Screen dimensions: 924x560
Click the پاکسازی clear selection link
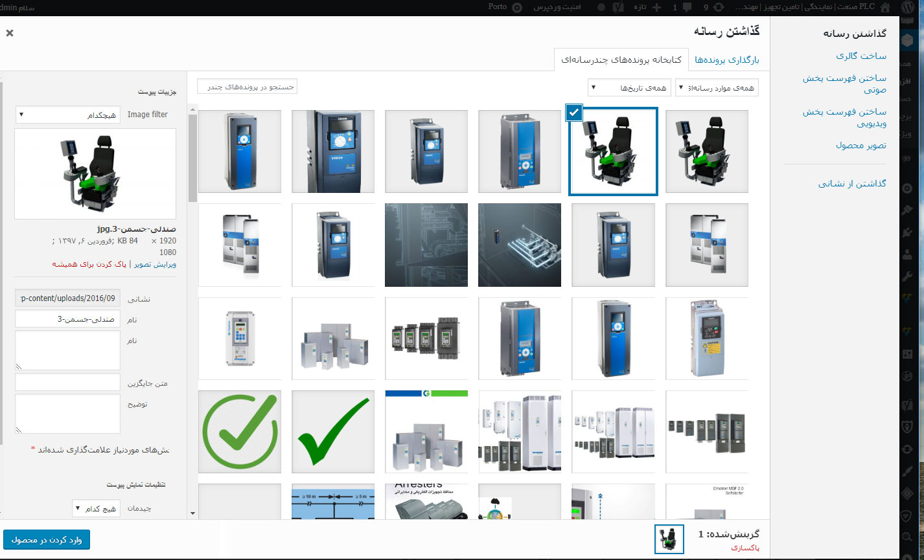(745, 548)
